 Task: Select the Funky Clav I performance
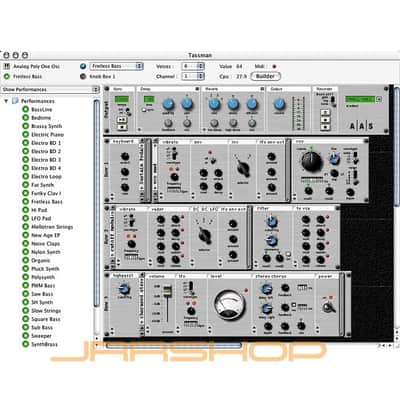coord(46,193)
